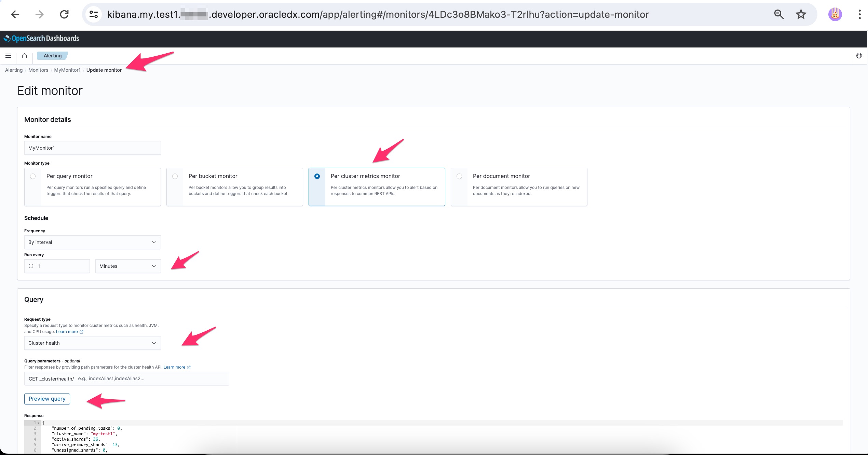Expand the Frequency By interval dropdown
This screenshot has width=868, height=455.
pos(92,242)
